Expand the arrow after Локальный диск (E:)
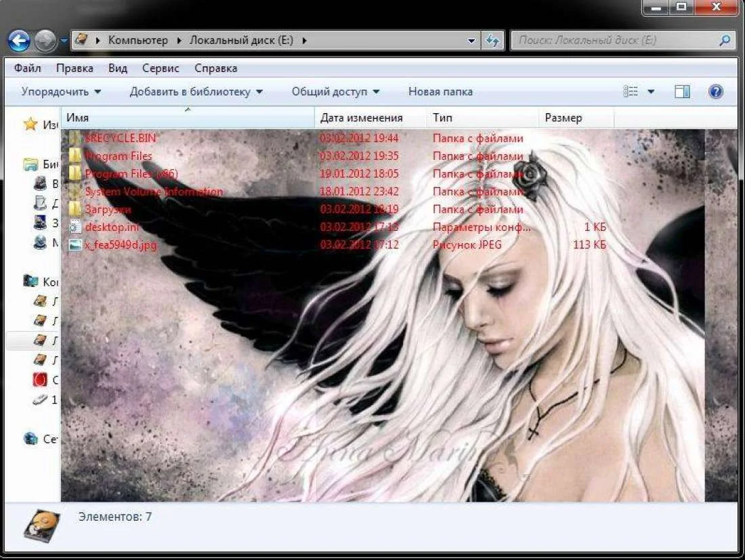The height and width of the screenshot is (560, 745). pos(304,41)
